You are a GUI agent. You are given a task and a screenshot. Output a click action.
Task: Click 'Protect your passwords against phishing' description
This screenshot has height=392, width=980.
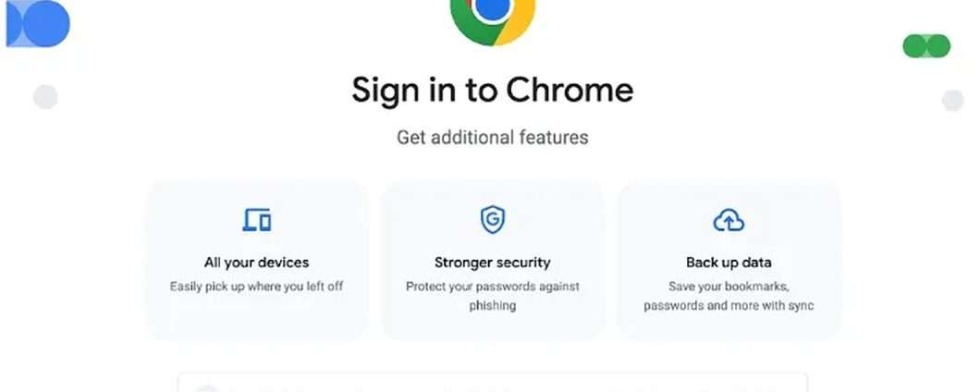tap(492, 296)
